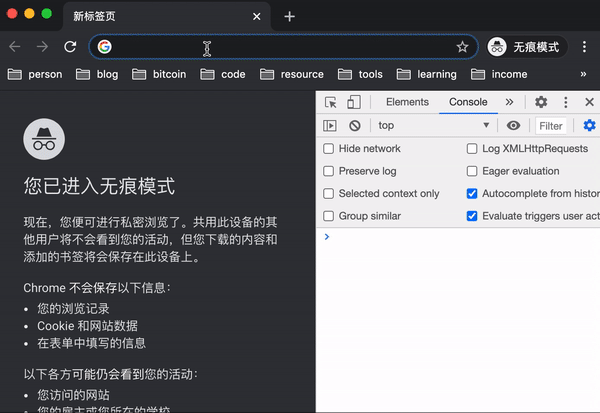Enable Group similar checkbox
The height and width of the screenshot is (413, 600).
click(328, 216)
